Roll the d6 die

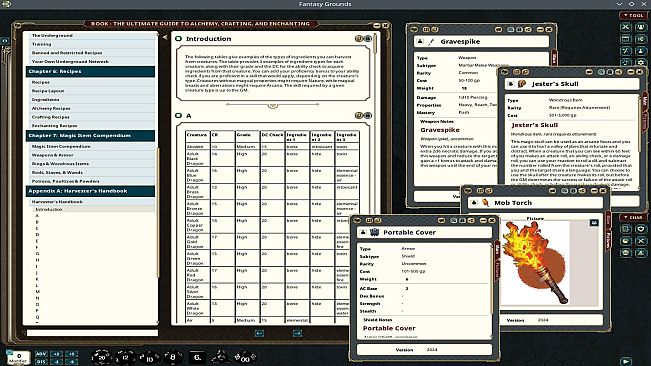point(197,357)
